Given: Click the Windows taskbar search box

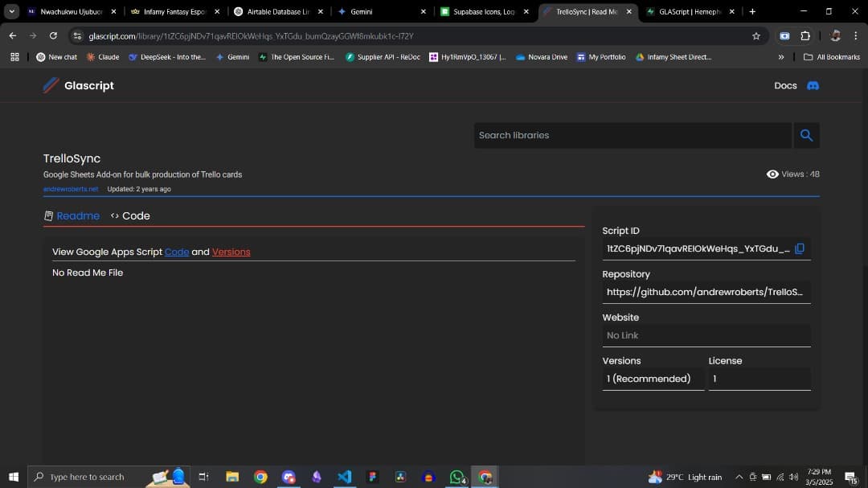Looking at the screenshot, I should pos(109,477).
